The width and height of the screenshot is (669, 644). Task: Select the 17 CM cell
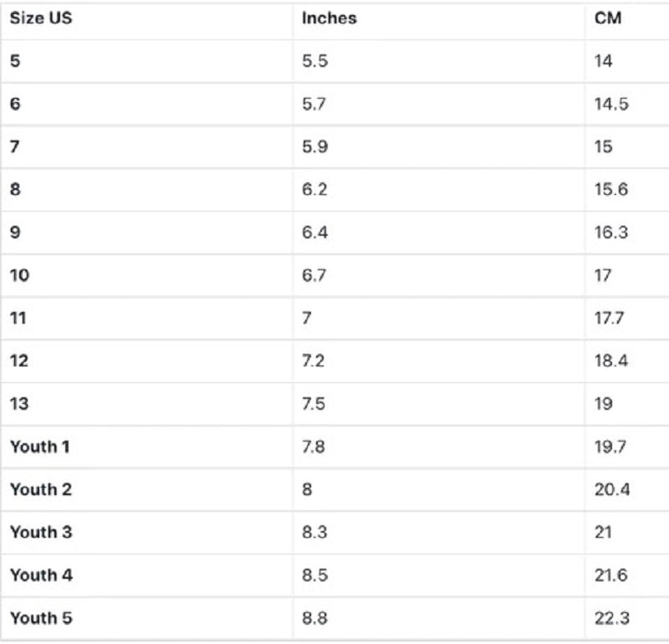603,275
